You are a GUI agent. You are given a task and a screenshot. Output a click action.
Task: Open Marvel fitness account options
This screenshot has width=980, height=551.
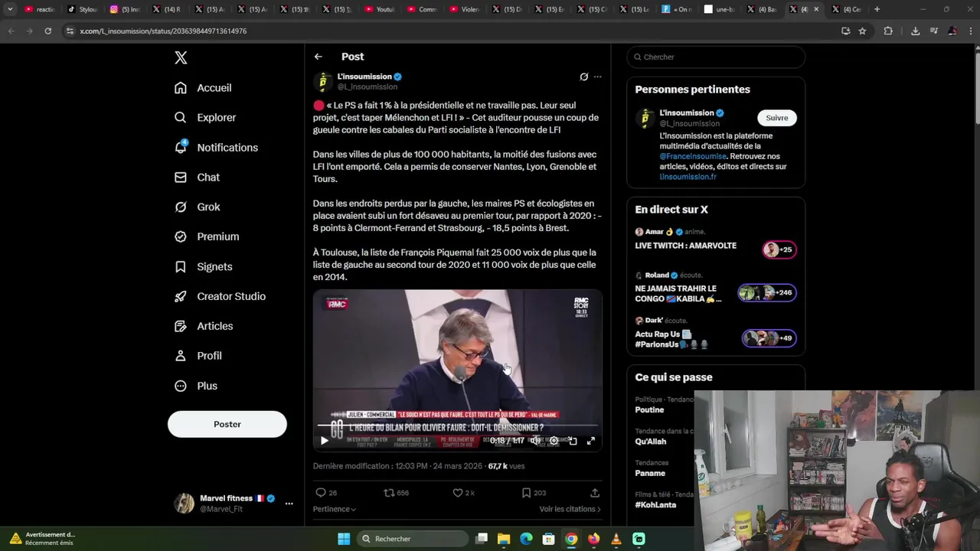pyautogui.click(x=289, y=504)
